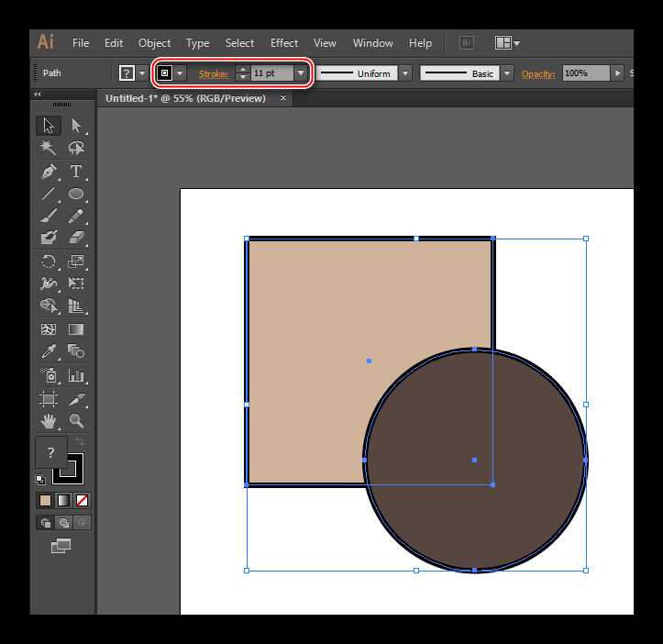Image resolution: width=663 pixels, height=644 pixels.
Task: Open the Basic brush definition dropdown
Action: [x=507, y=73]
